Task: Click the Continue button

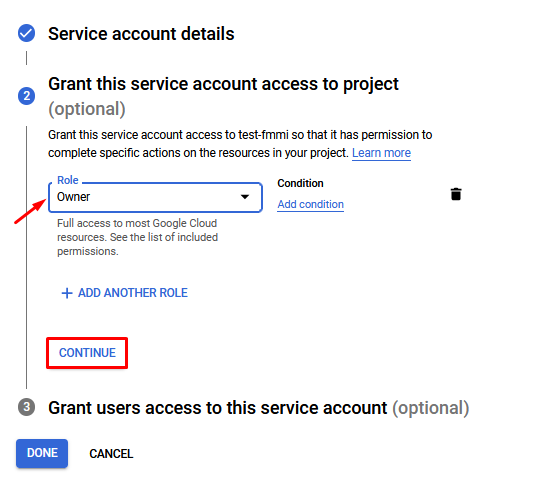Action: point(87,353)
